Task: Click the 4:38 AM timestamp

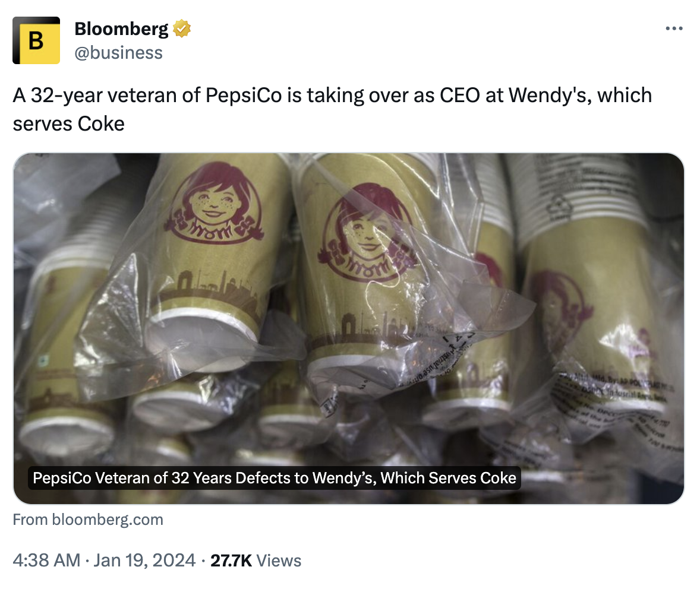Action: 46,560
